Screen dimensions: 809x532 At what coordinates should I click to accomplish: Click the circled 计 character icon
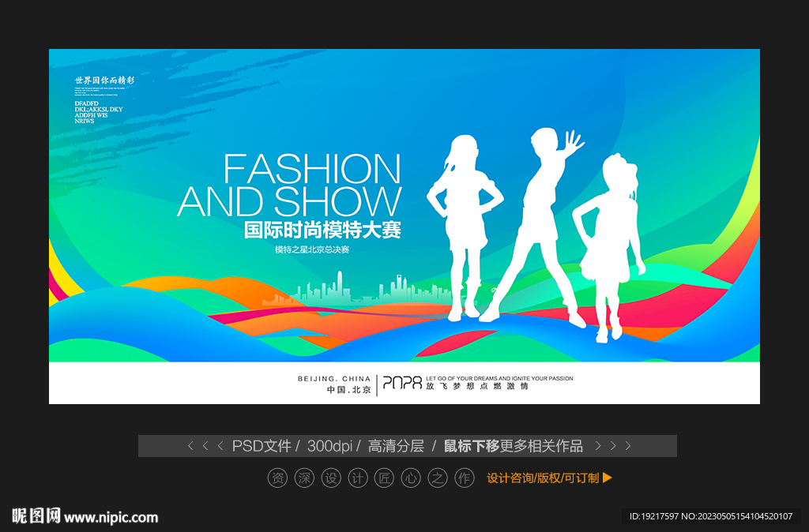[x=358, y=478]
